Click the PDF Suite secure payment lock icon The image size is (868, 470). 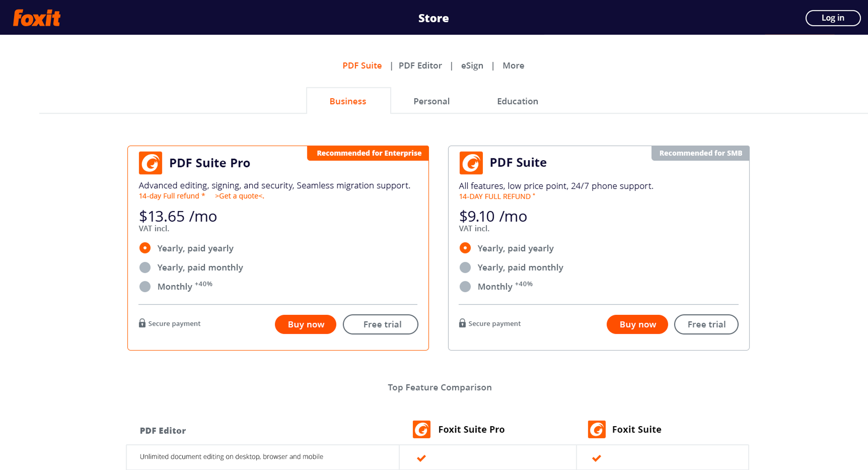tap(462, 323)
